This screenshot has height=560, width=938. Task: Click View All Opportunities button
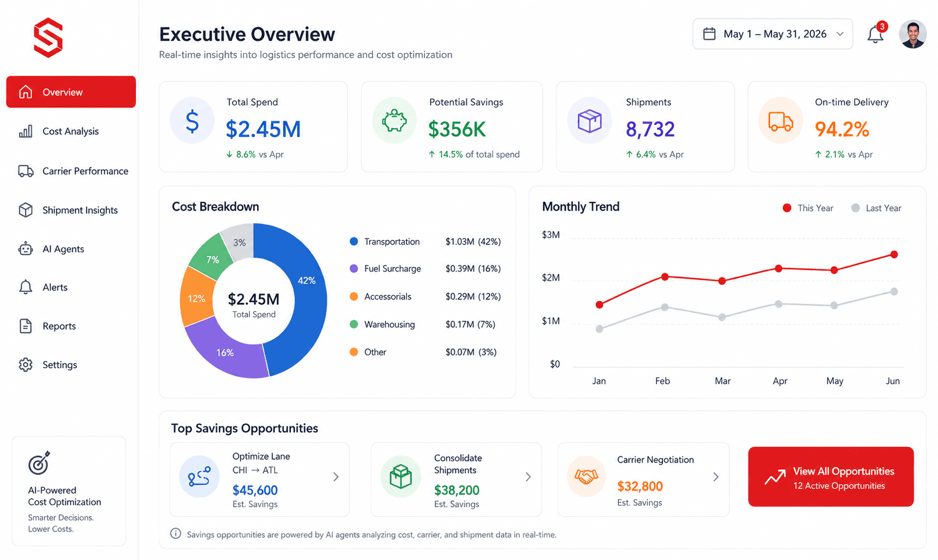[x=831, y=477]
